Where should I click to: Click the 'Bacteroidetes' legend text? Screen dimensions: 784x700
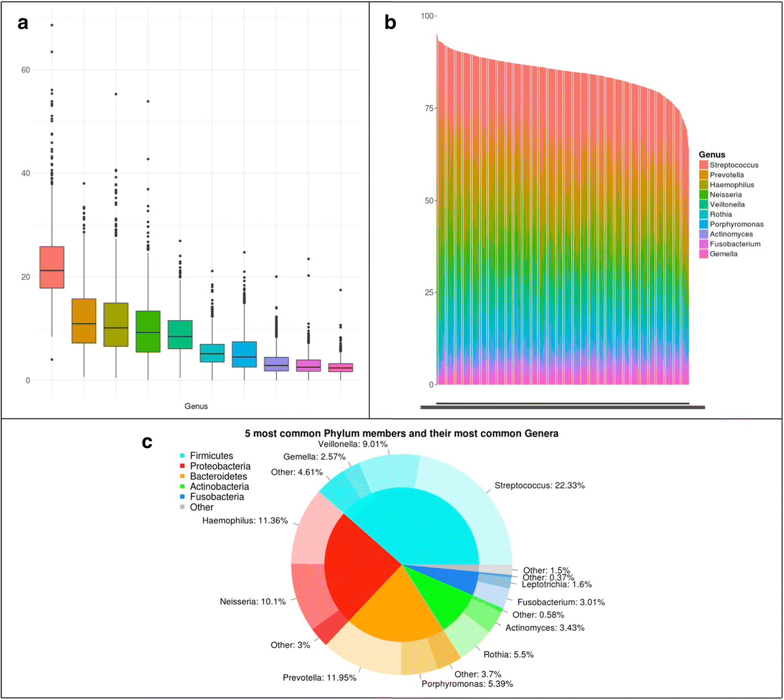click(x=218, y=476)
